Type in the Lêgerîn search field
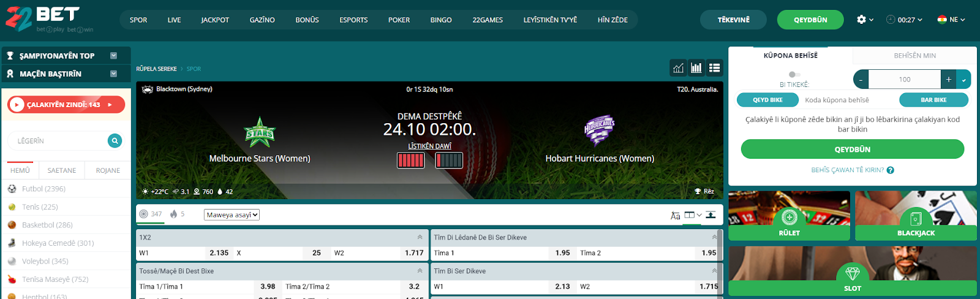 [58, 141]
